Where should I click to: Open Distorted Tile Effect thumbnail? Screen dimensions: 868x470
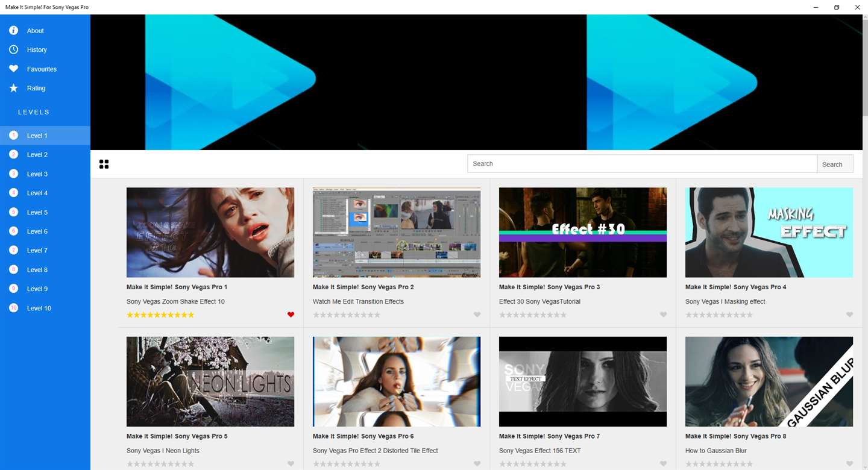coord(397,381)
